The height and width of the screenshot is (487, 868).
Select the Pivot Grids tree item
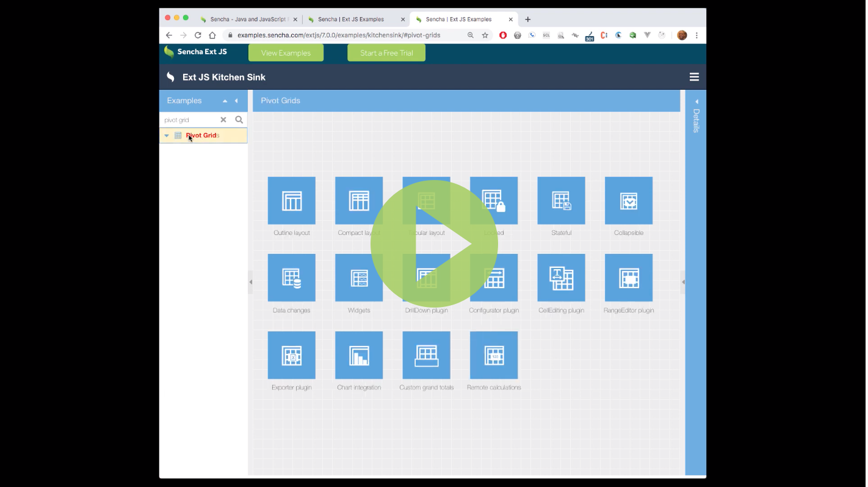click(203, 135)
